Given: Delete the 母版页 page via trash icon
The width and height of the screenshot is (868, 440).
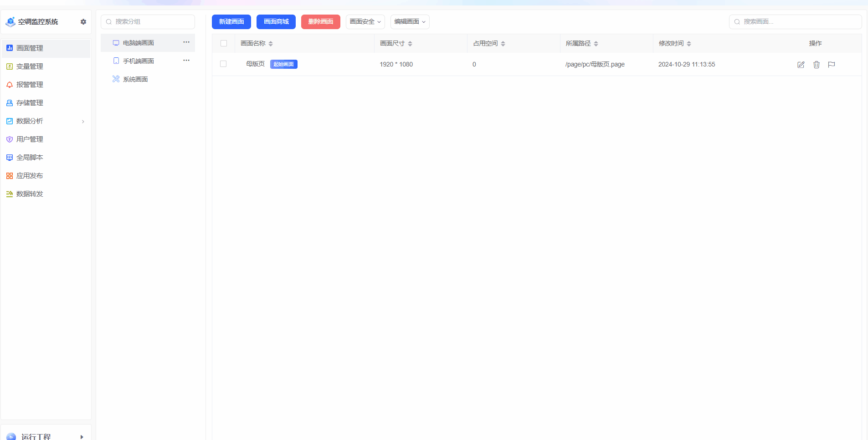Looking at the screenshot, I should point(816,65).
